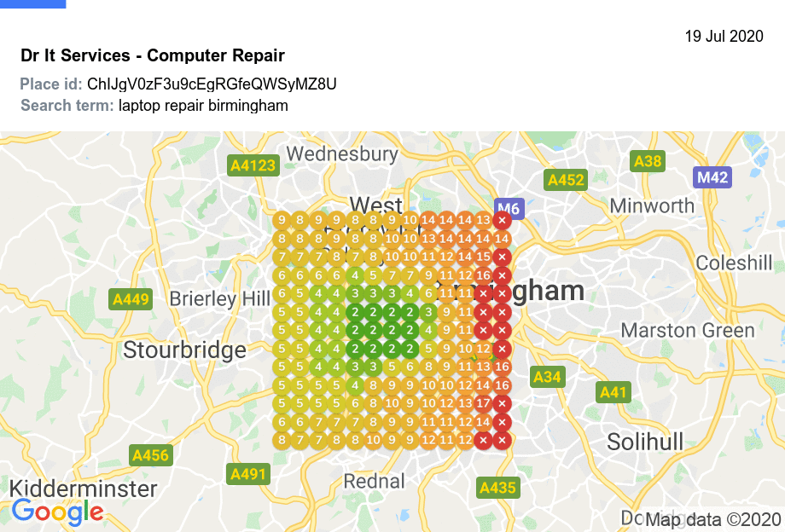This screenshot has width=785, height=532.
Task: Select the A435 road shield
Action: [x=497, y=488]
